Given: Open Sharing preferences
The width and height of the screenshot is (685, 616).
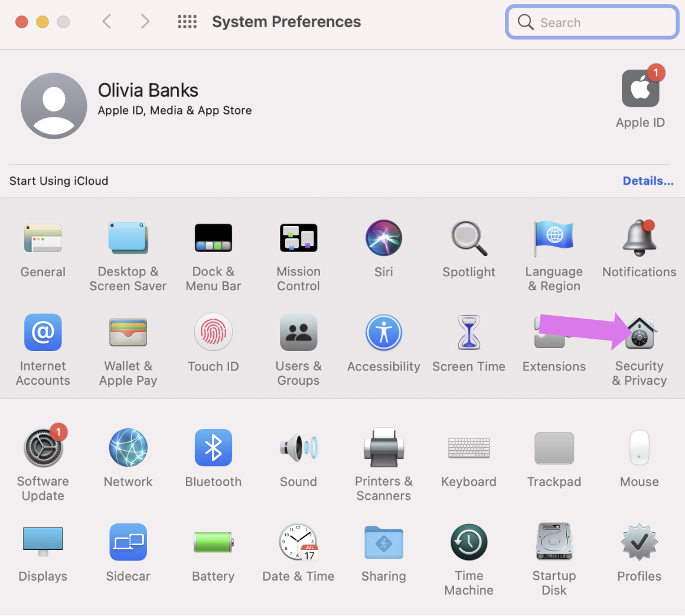Looking at the screenshot, I should [x=384, y=542].
